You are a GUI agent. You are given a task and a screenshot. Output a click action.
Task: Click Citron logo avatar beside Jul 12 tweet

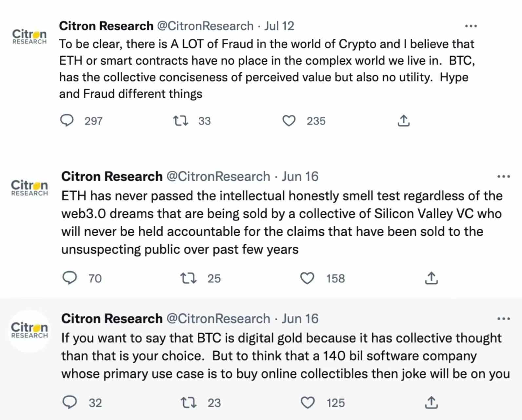(x=30, y=36)
